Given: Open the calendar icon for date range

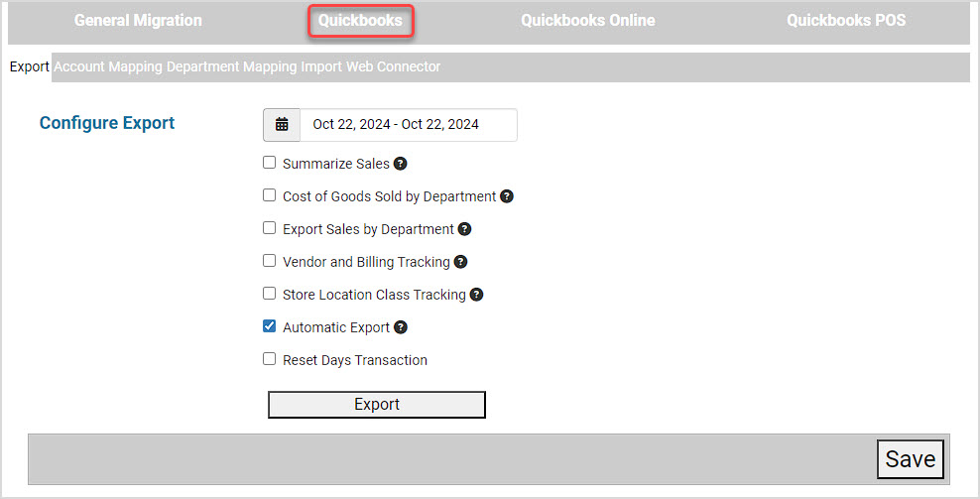Looking at the screenshot, I should [282, 124].
